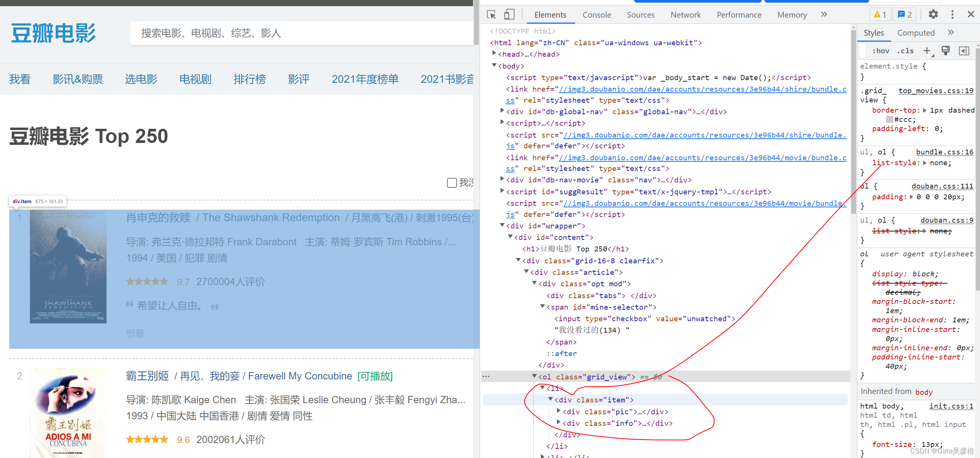Screen dimensions: 980x458
Task: Click the ellipsis beside ol grid_view row
Action: [486, 376]
